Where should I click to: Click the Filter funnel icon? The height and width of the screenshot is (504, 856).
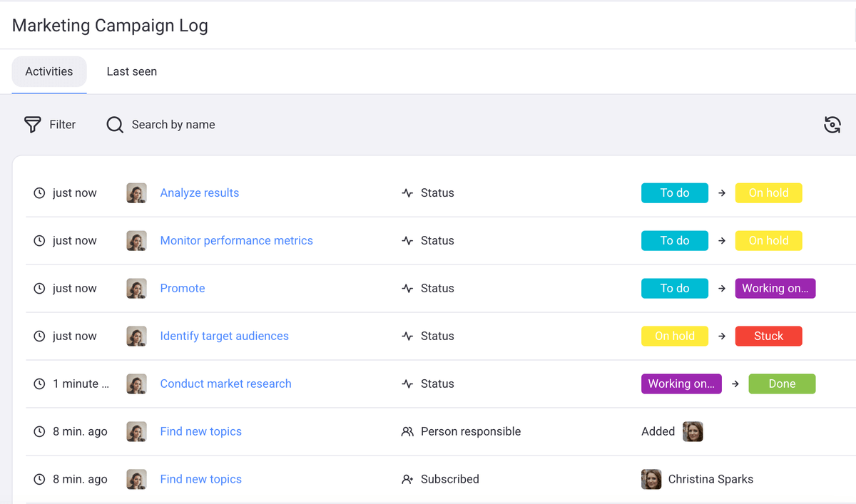click(33, 125)
